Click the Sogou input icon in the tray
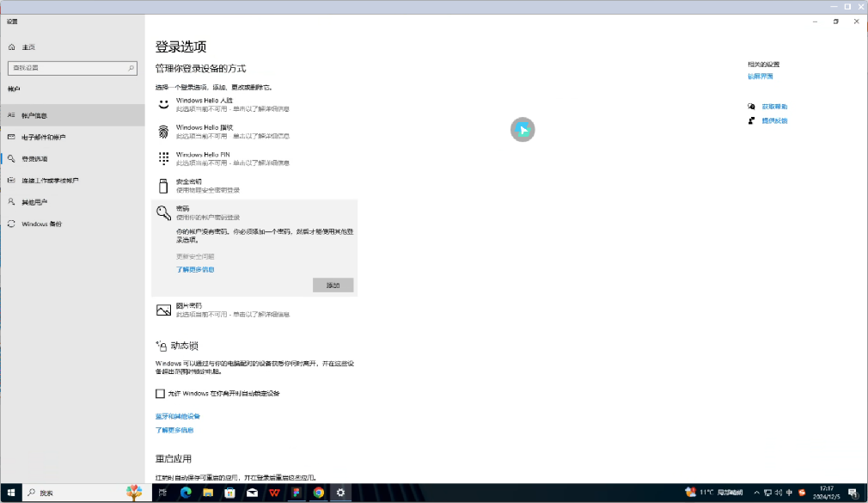 (802, 493)
